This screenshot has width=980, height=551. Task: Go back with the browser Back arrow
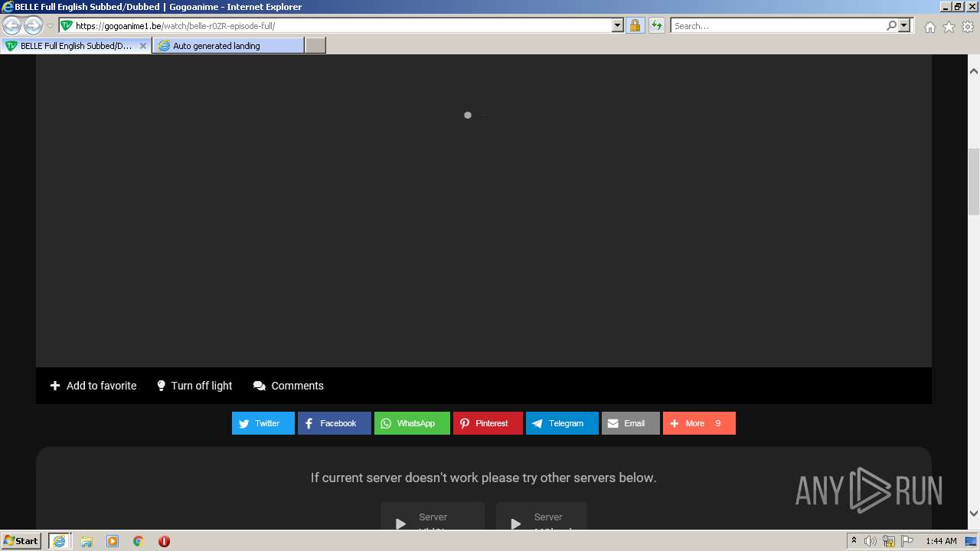click(x=11, y=25)
